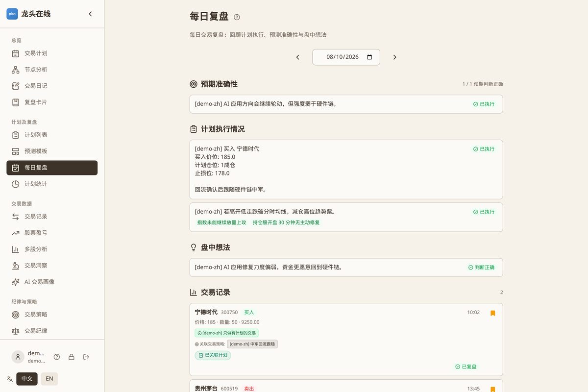Click the logout icon in sidebar footer
This screenshot has height=392, width=588.
click(x=86, y=357)
